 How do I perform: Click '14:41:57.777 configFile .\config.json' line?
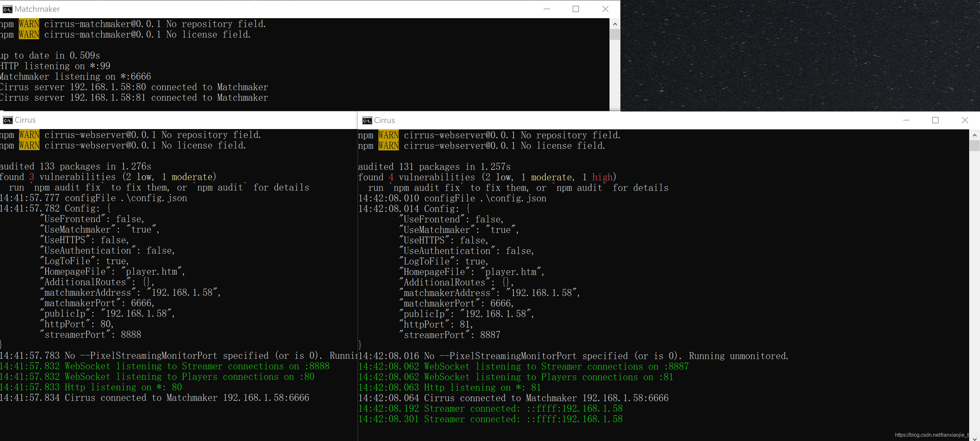(x=94, y=199)
